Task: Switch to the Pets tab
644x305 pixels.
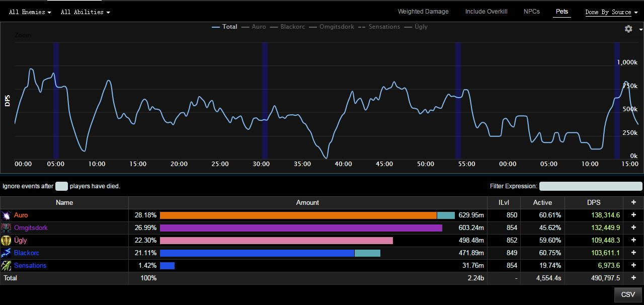Action: point(561,12)
